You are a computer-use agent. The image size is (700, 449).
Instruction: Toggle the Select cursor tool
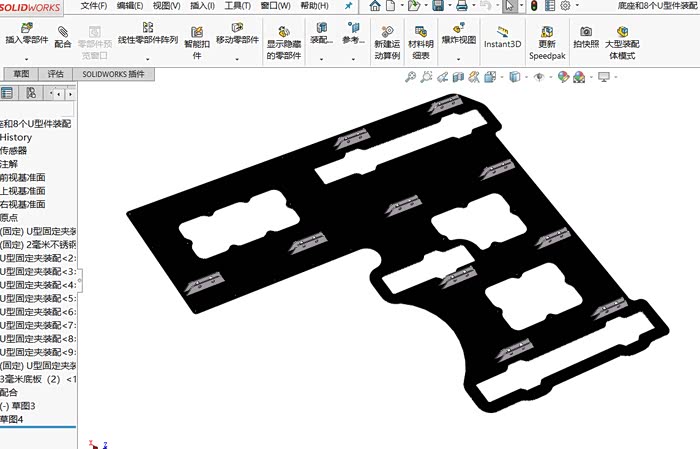pyautogui.click(x=509, y=5)
